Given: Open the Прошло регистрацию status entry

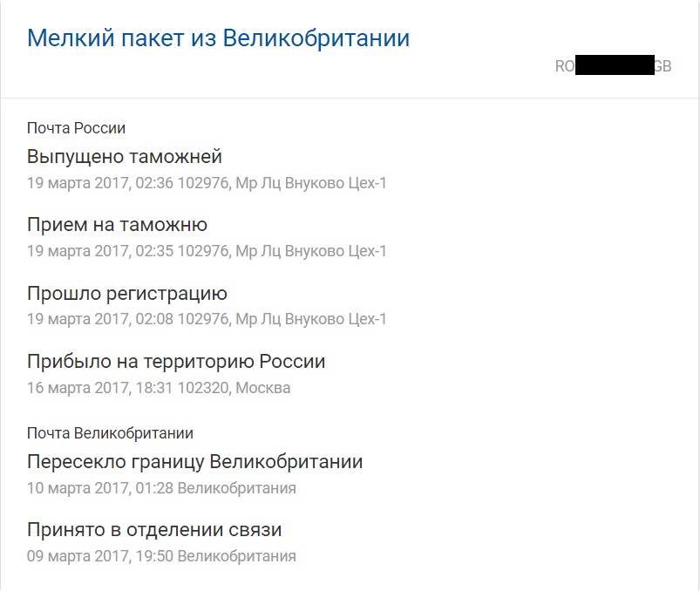Looking at the screenshot, I should click(127, 293).
